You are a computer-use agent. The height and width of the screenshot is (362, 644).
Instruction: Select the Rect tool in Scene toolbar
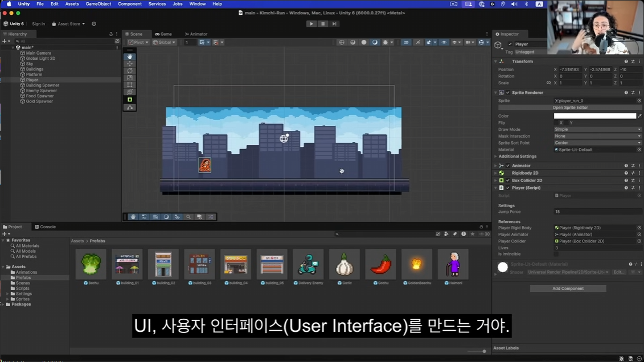point(130,85)
